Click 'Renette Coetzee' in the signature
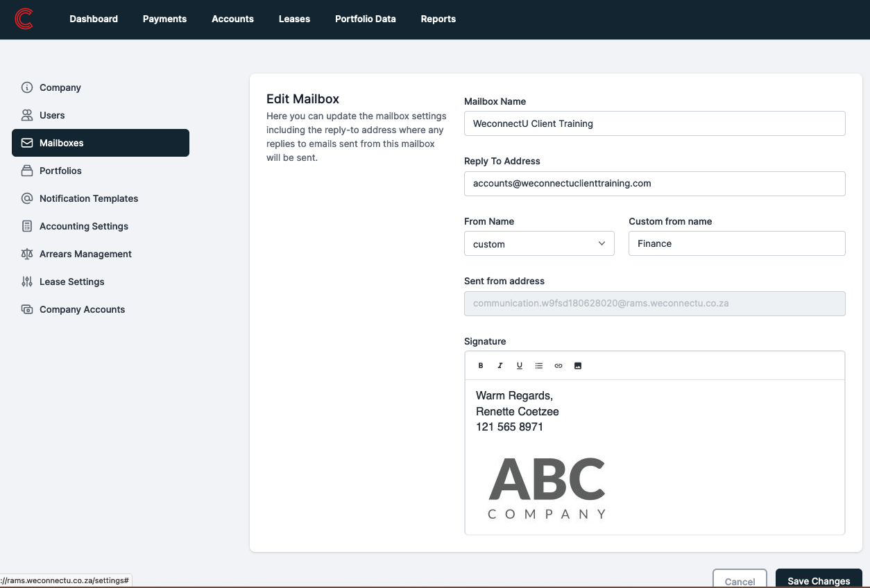Image resolution: width=870 pixels, height=588 pixels. click(518, 411)
